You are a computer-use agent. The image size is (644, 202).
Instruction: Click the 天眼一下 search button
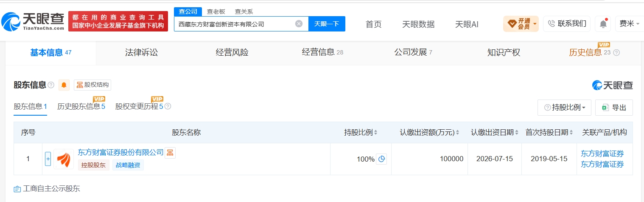(x=327, y=24)
